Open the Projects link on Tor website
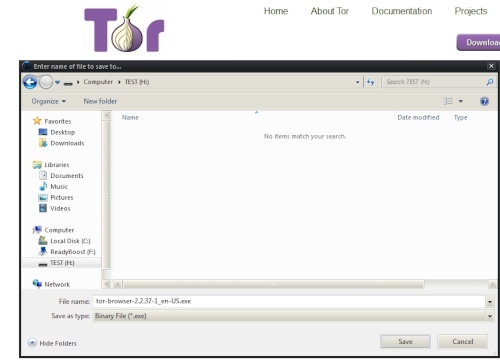The height and width of the screenshot is (360, 500). [471, 11]
